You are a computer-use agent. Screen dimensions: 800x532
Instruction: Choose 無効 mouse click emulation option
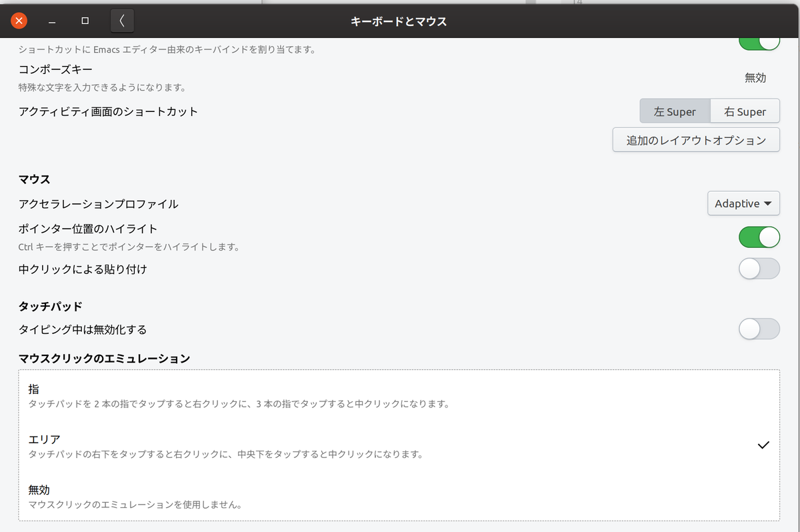[399, 496]
